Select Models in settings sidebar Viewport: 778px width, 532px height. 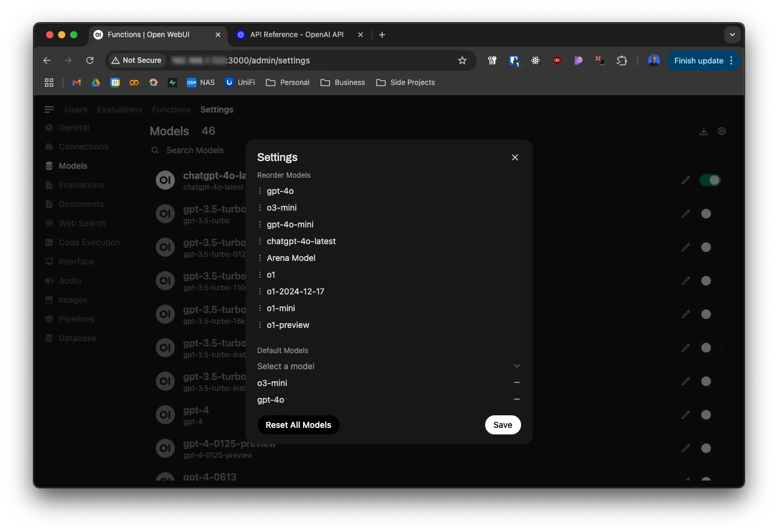(66, 166)
